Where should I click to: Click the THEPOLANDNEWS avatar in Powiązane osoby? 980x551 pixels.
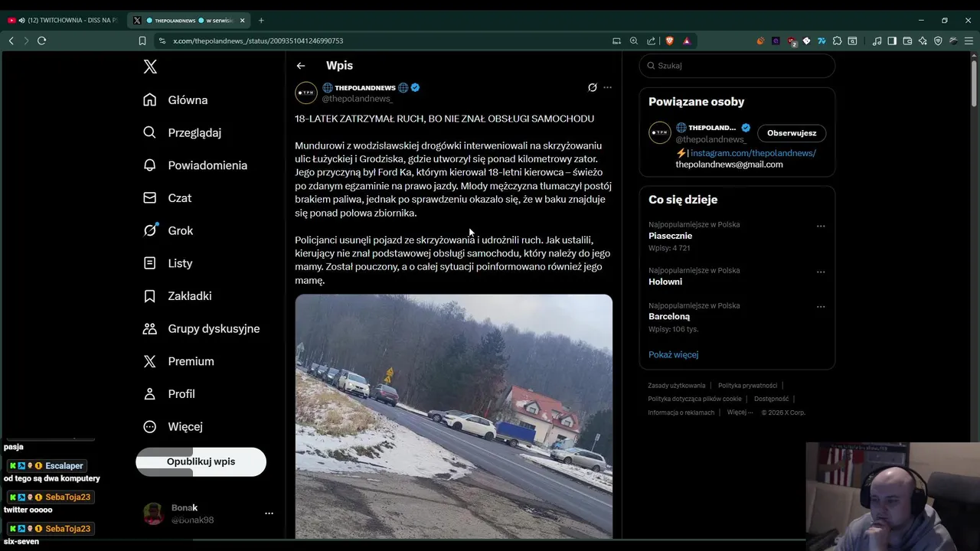pos(660,132)
